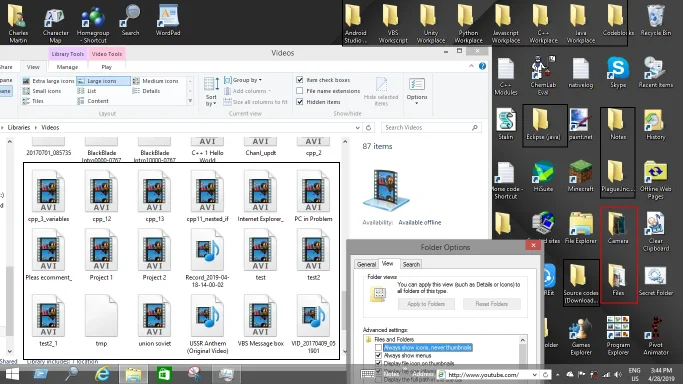The width and height of the screenshot is (683, 384).
Task: Show hidden system tray icons arrow
Action: point(558,374)
